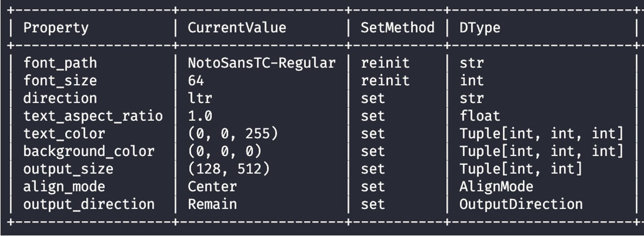Click the 1.0 aspect ratio value
Screen dimensions: 644x236
[x=200, y=116]
